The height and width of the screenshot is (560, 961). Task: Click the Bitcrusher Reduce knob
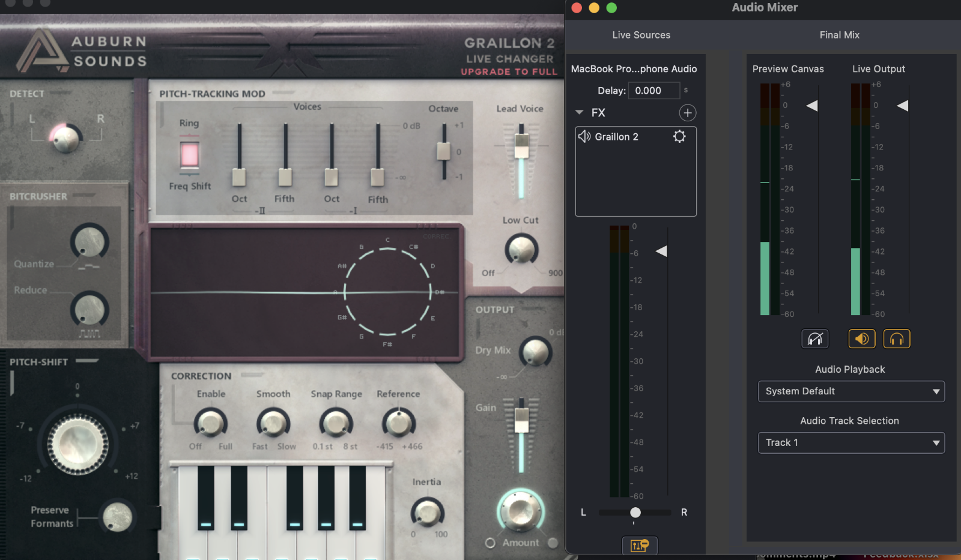click(89, 310)
